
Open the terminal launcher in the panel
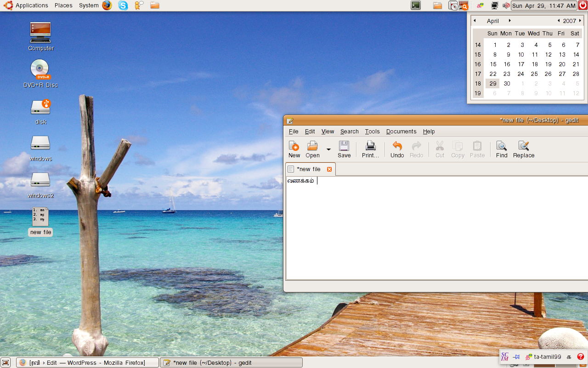tap(416, 6)
